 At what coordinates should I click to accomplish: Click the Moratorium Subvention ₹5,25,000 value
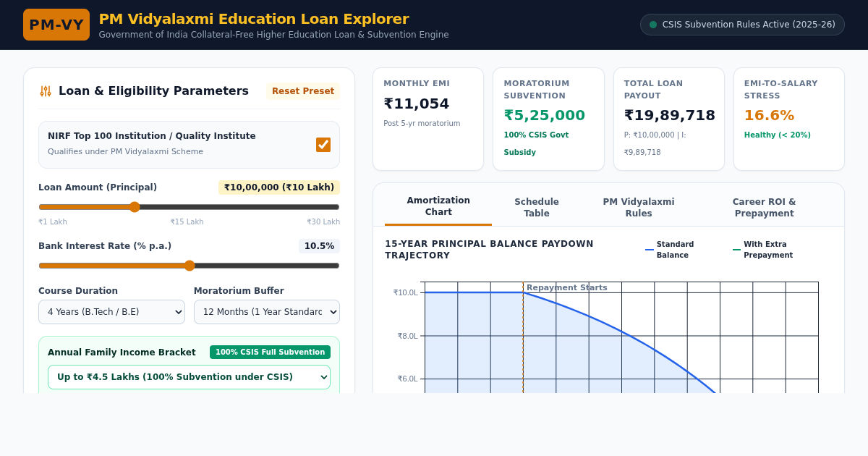545,115
